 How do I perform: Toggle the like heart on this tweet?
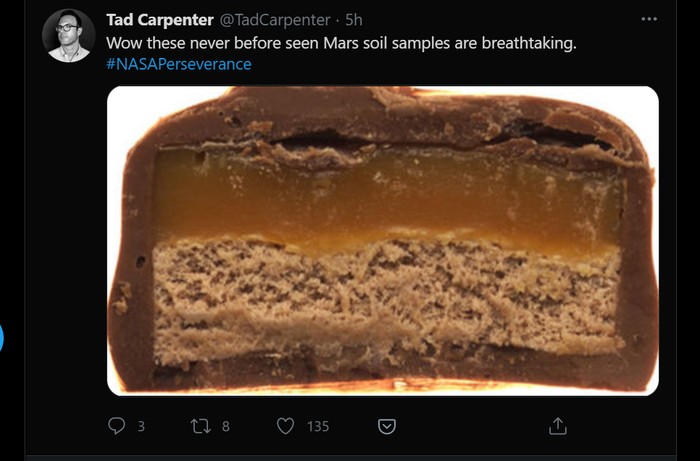[285, 426]
